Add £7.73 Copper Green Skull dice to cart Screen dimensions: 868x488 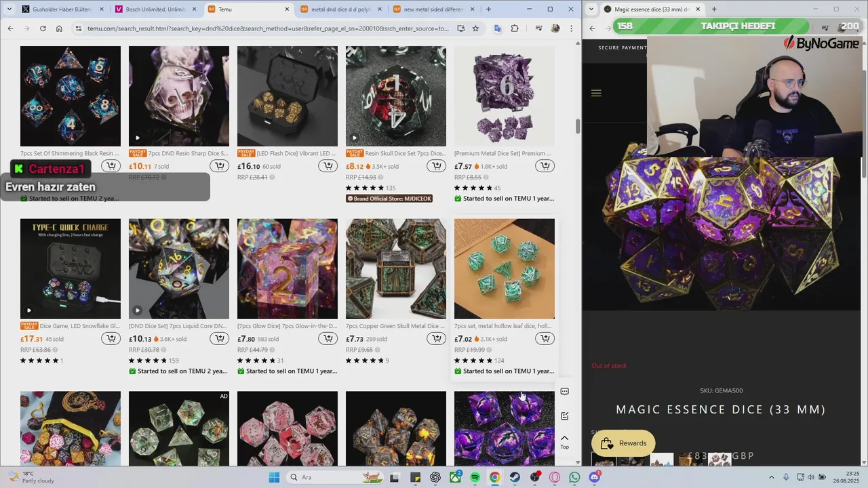click(437, 339)
